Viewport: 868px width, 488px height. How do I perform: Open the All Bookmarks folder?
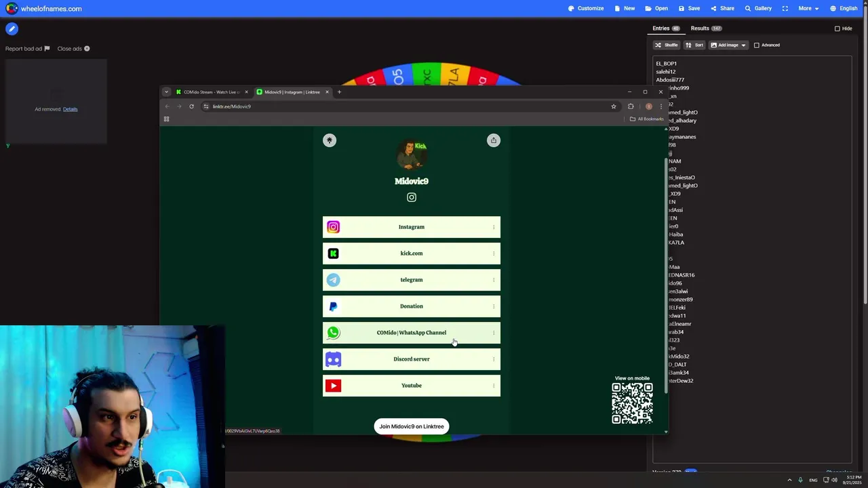(x=646, y=119)
